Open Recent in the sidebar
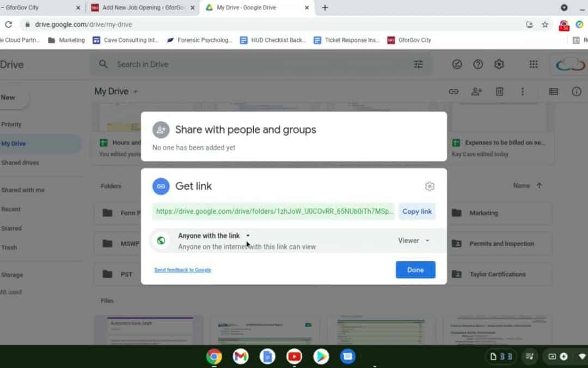588x368 pixels. [x=11, y=209]
